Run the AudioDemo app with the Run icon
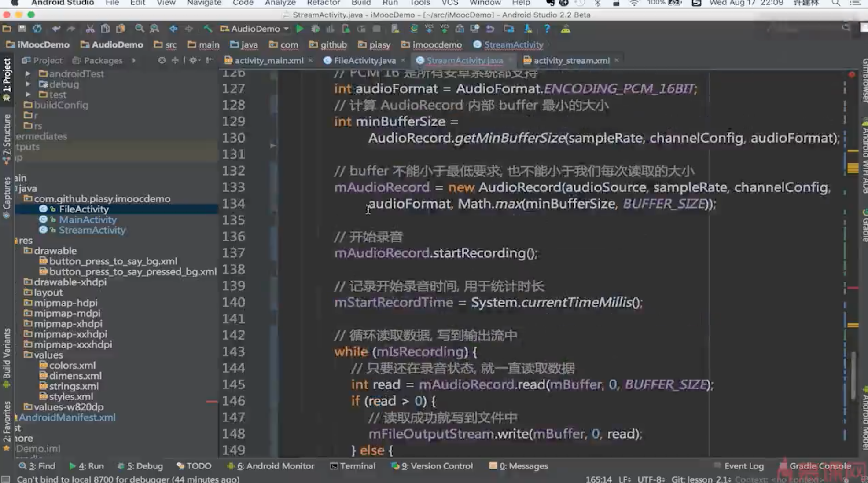Viewport: 868px width, 483px height. tap(300, 29)
